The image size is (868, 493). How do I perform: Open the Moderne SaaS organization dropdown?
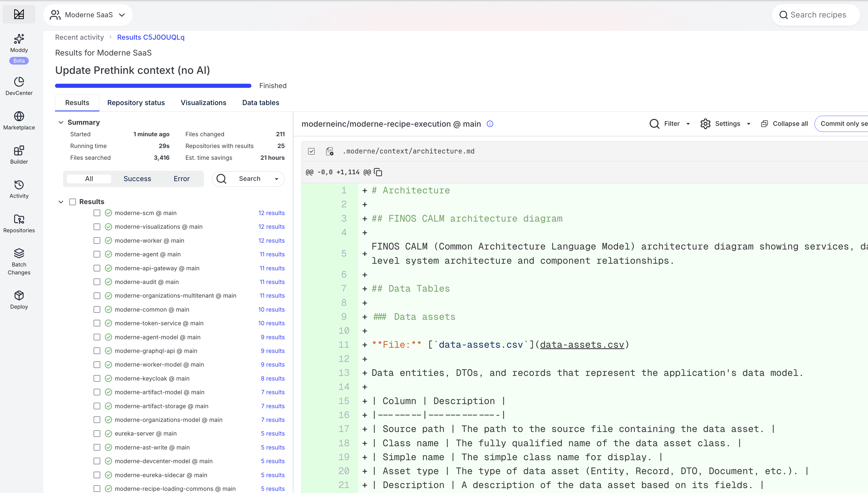click(88, 15)
